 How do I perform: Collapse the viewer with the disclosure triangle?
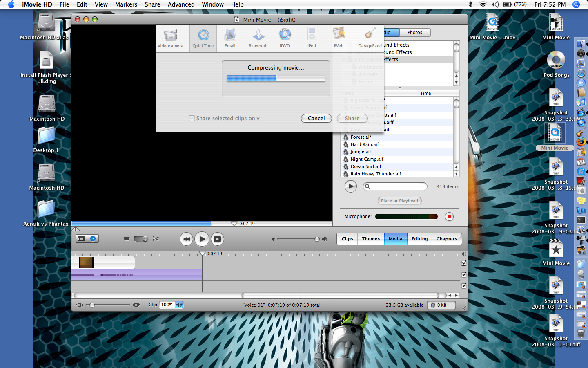click(x=76, y=229)
